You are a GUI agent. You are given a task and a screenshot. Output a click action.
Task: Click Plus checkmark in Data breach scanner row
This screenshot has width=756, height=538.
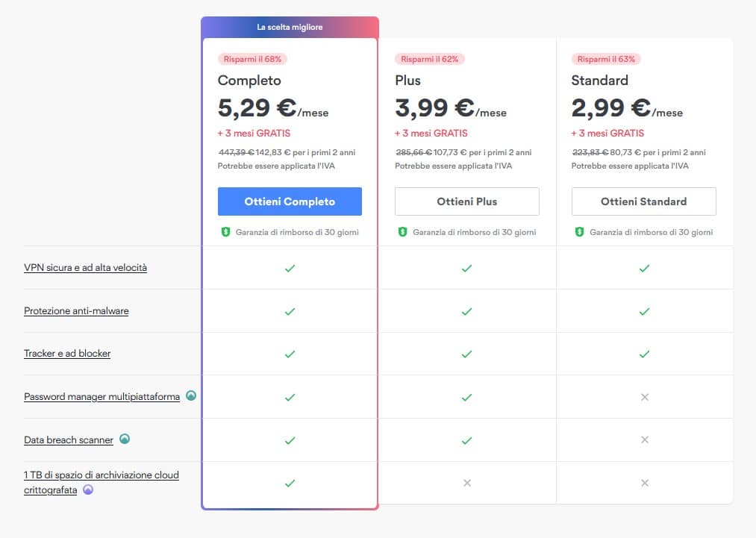(x=466, y=440)
